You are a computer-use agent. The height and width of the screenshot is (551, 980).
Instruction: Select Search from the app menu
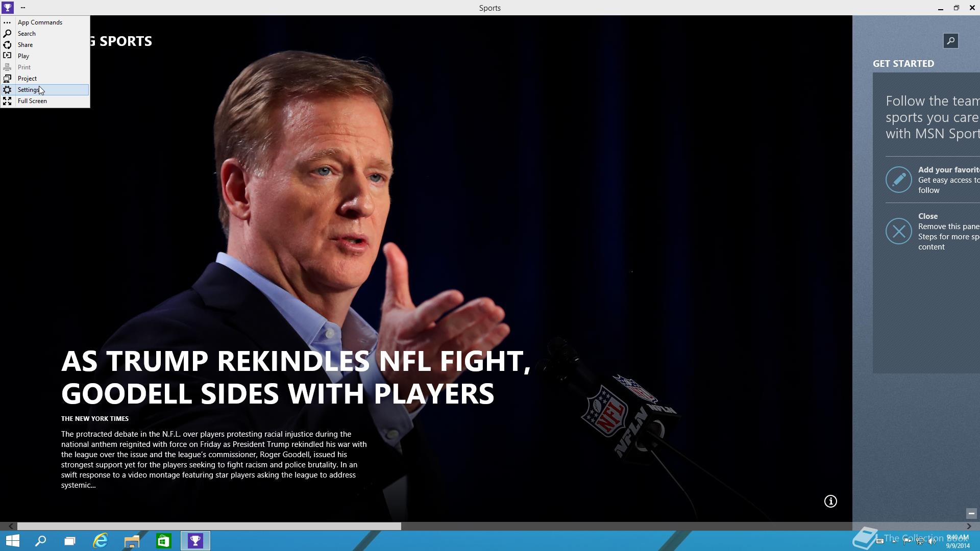(x=45, y=34)
